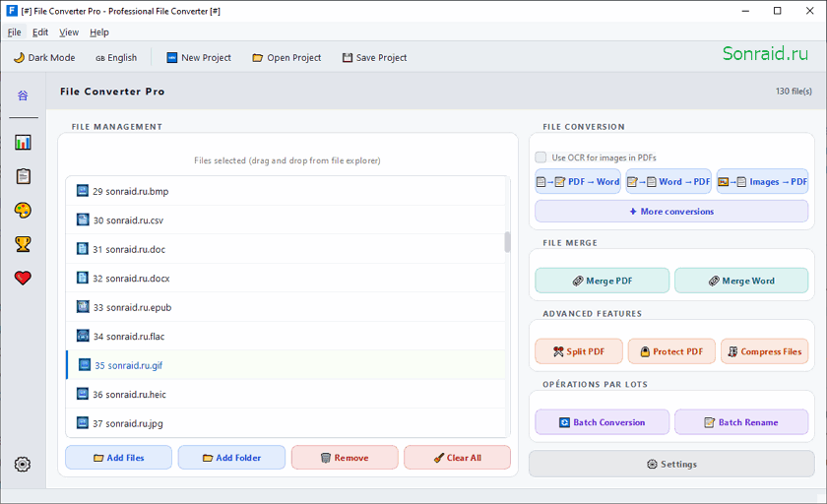Select file 36 sonraid.ru.heic
Viewport: 827px width, 504px height.
click(x=286, y=394)
